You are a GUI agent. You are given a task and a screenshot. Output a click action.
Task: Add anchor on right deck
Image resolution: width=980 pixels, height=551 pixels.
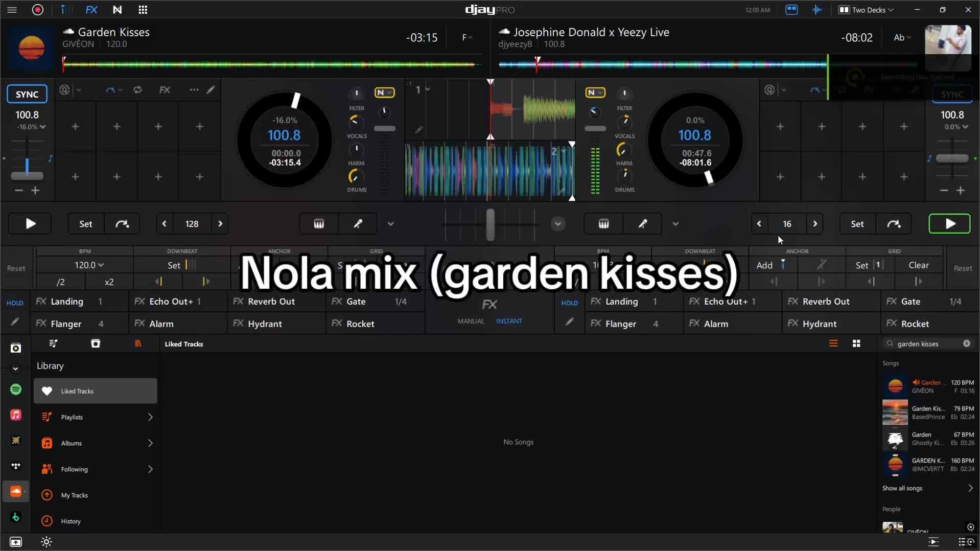(773, 265)
